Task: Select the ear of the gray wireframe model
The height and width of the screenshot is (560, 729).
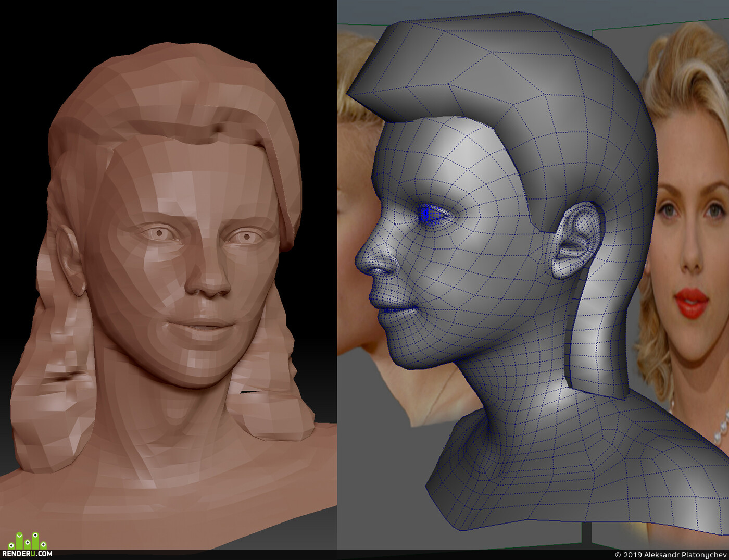Action: click(x=577, y=239)
